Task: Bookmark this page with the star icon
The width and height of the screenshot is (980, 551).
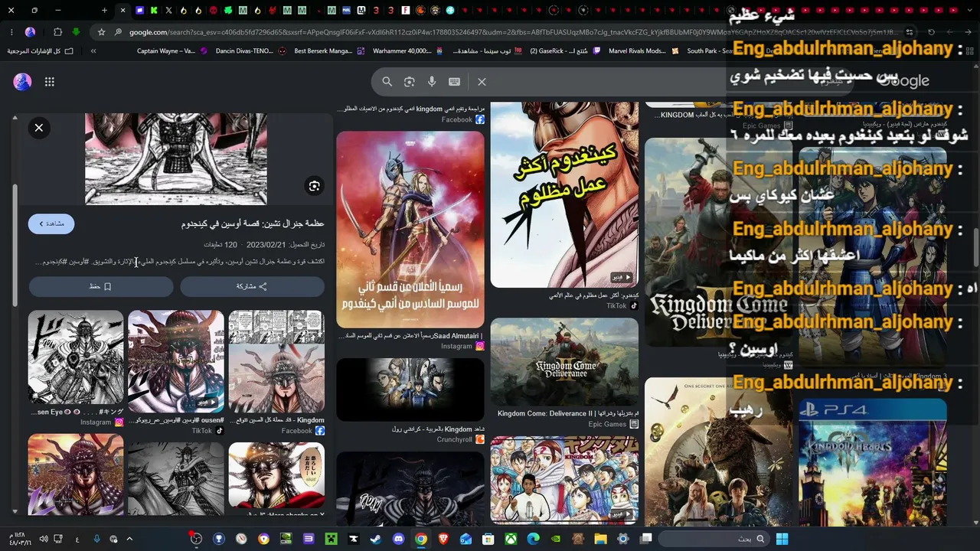Action: [101, 32]
